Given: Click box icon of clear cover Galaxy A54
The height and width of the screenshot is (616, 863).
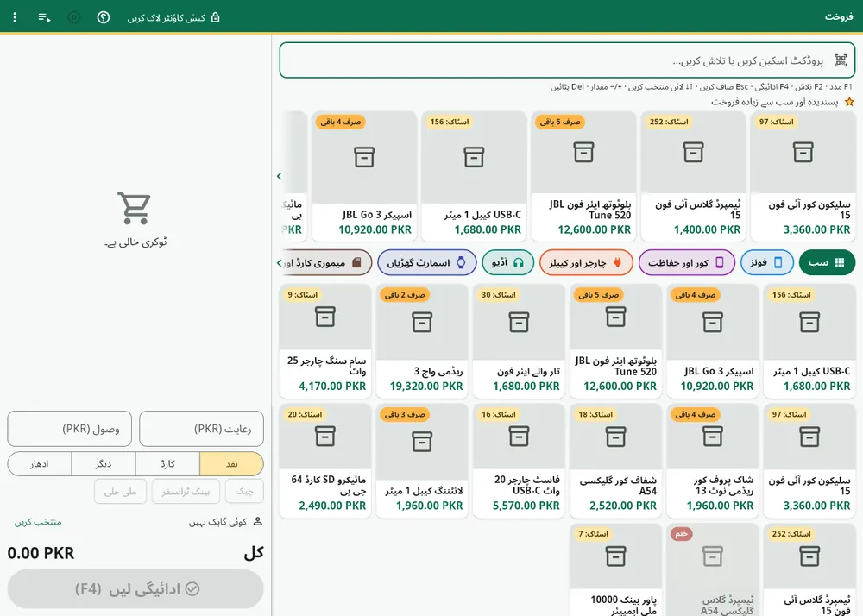Looking at the screenshot, I should 616,437.
